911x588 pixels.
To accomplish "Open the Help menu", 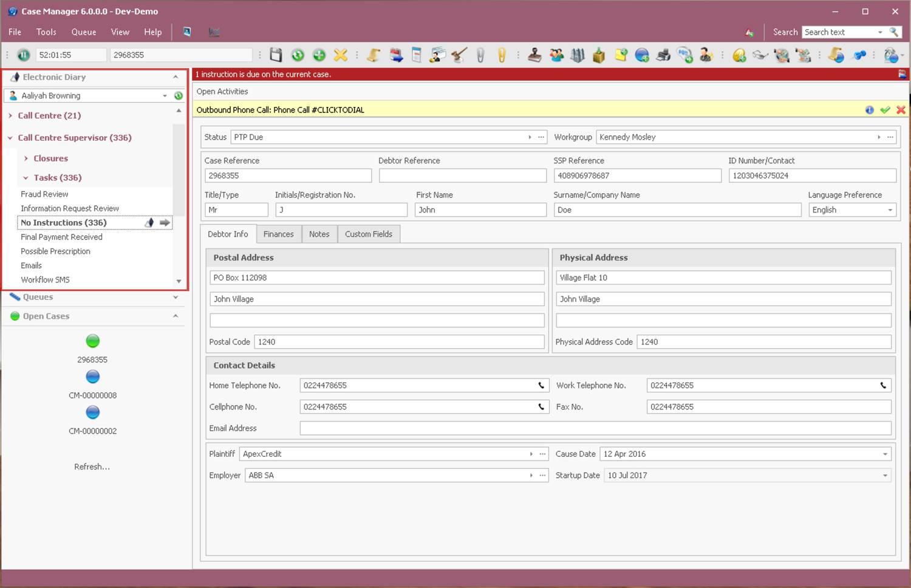I will [153, 32].
